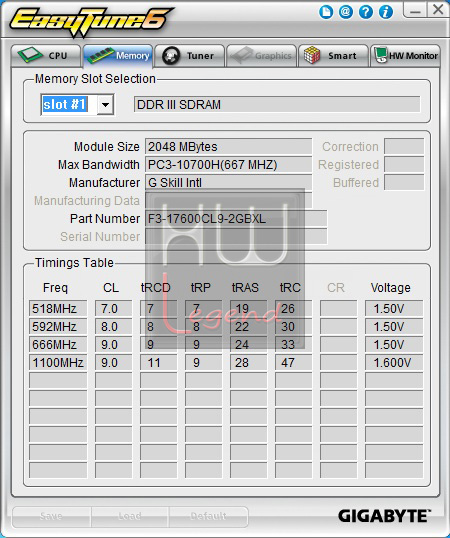Click tRCD 11 in the 1100MHz row
The height and width of the screenshot is (538, 450).
[158, 362]
